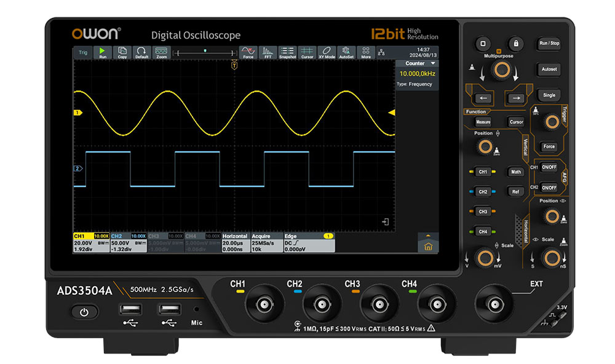Toggle acquisition with Run / Stop button
The image size is (615, 364).
(x=549, y=43)
